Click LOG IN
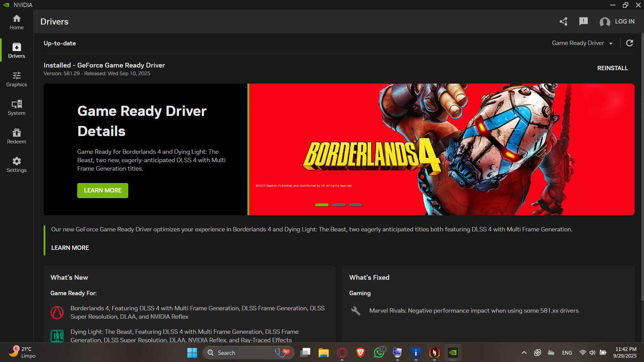644x362 pixels. [x=625, y=21]
